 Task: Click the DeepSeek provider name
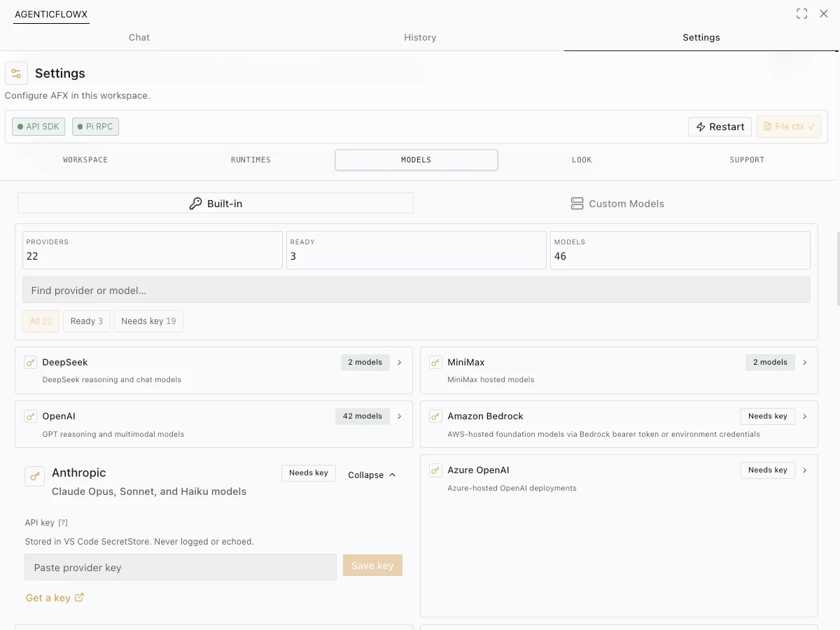point(65,363)
